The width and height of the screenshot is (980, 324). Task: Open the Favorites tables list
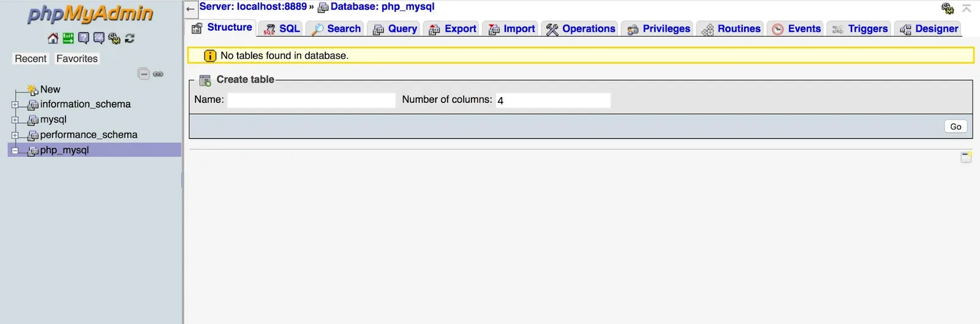pos(77,59)
